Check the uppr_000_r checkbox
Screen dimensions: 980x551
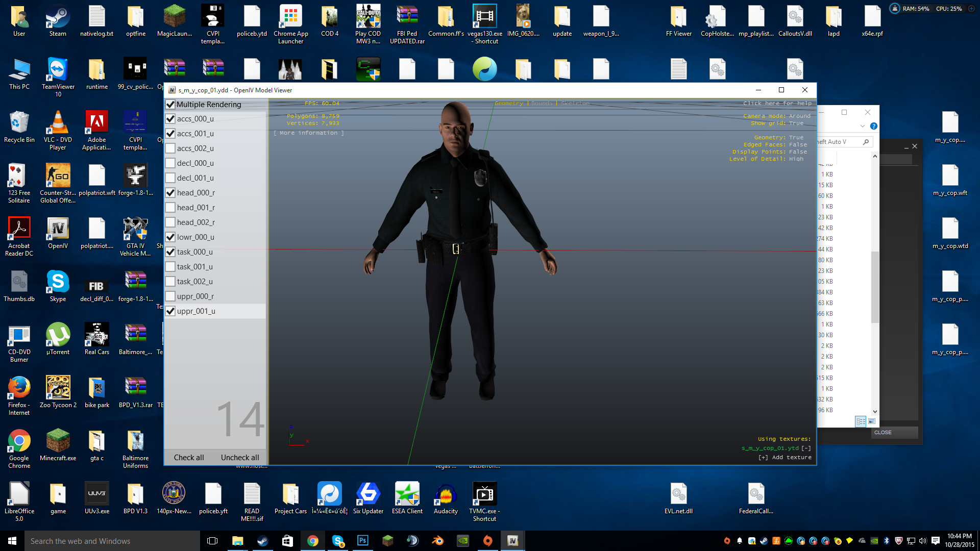pyautogui.click(x=170, y=296)
